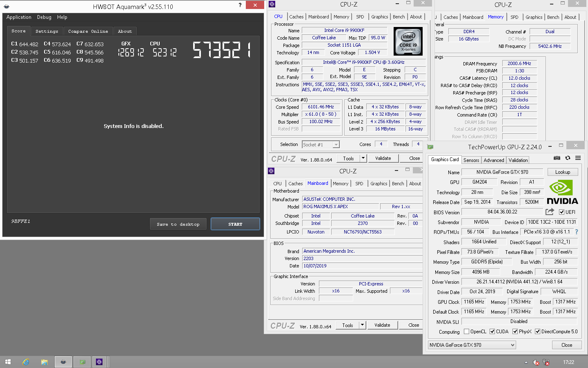Open the GPU-Z hamburger menu
Screen dimensions: 588x368
pyautogui.click(x=578, y=158)
